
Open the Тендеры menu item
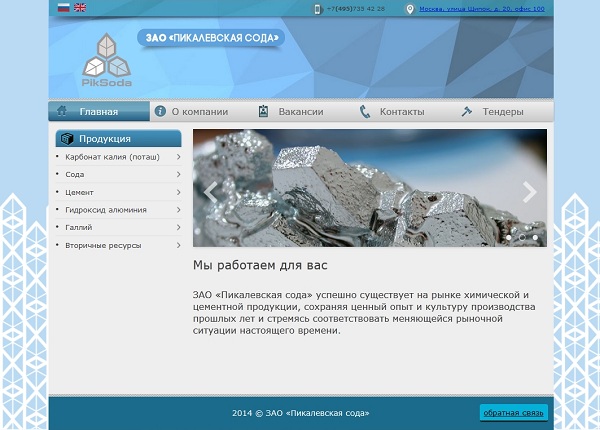click(503, 112)
